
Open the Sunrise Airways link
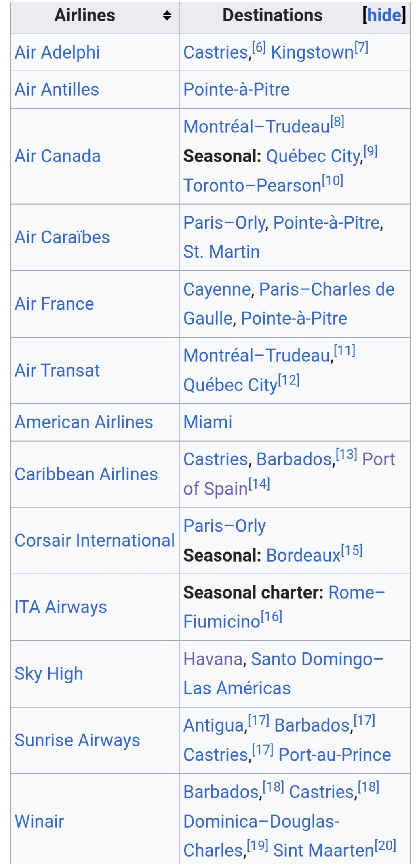click(x=77, y=740)
